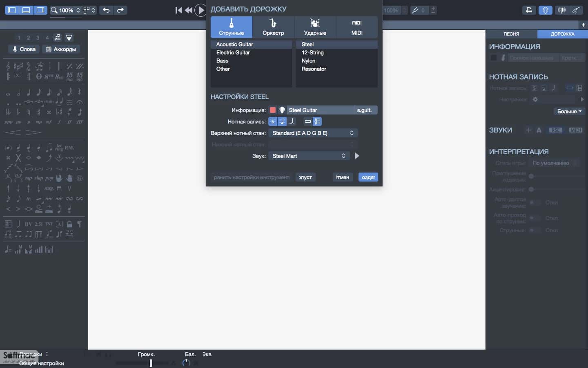Select the Ударные instrument category
Viewport: 588px width, 368px height.
315,27
